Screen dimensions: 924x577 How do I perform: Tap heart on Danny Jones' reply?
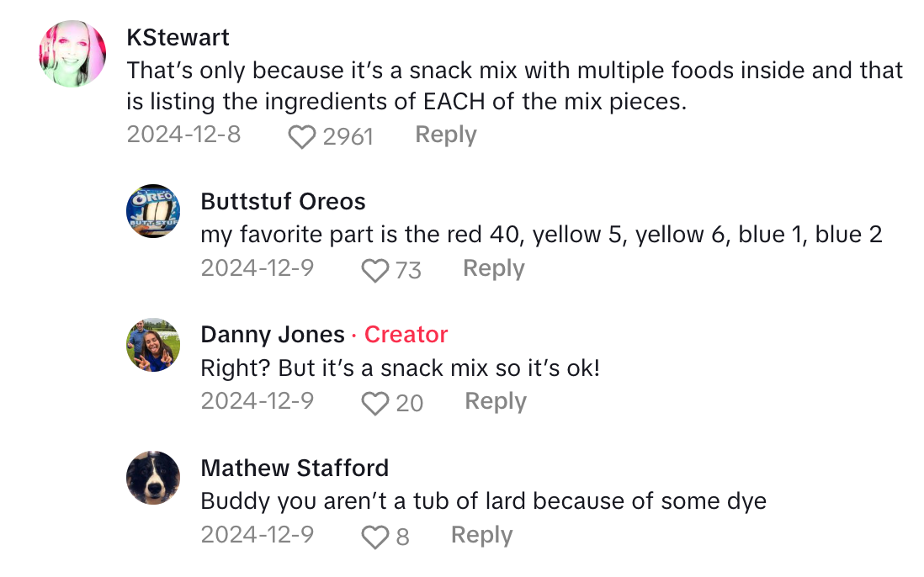click(374, 404)
